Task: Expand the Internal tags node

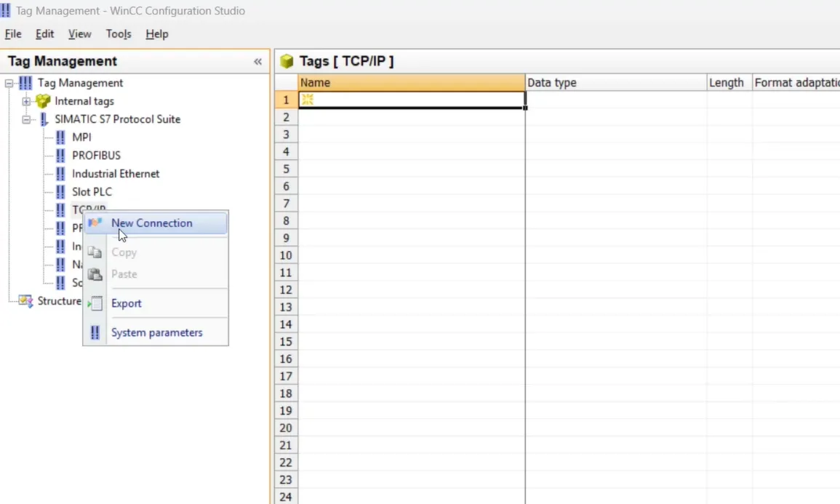Action: click(26, 101)
